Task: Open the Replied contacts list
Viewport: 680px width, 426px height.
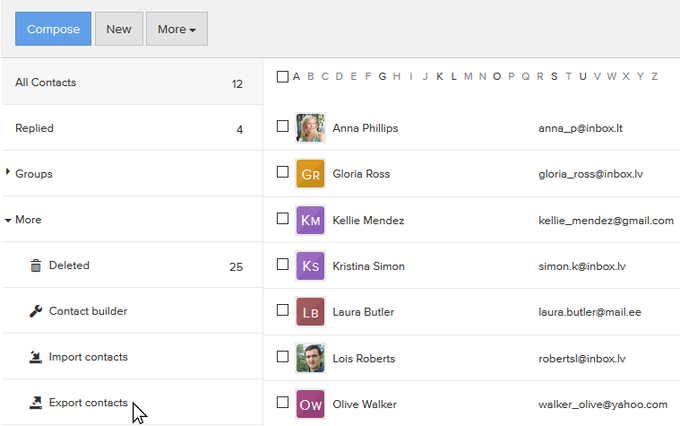Action: pyautogui.click(x=132, y=128)
